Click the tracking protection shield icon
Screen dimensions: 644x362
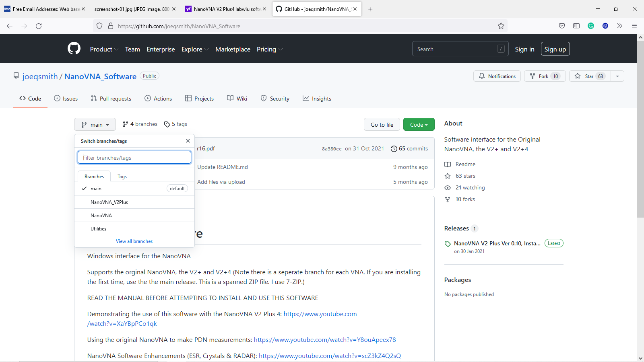click(x=99, y=26)
